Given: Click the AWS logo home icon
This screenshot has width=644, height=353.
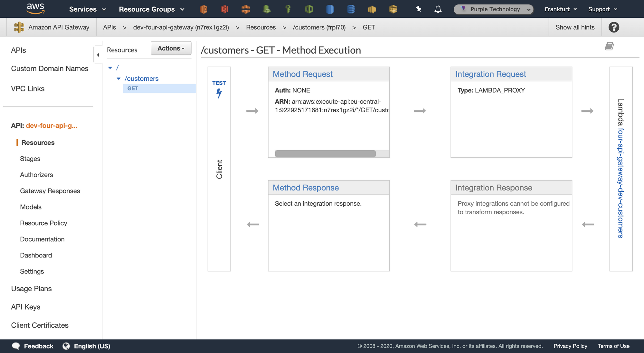Looking at the screenshot, I should click(x=35, y=9).
